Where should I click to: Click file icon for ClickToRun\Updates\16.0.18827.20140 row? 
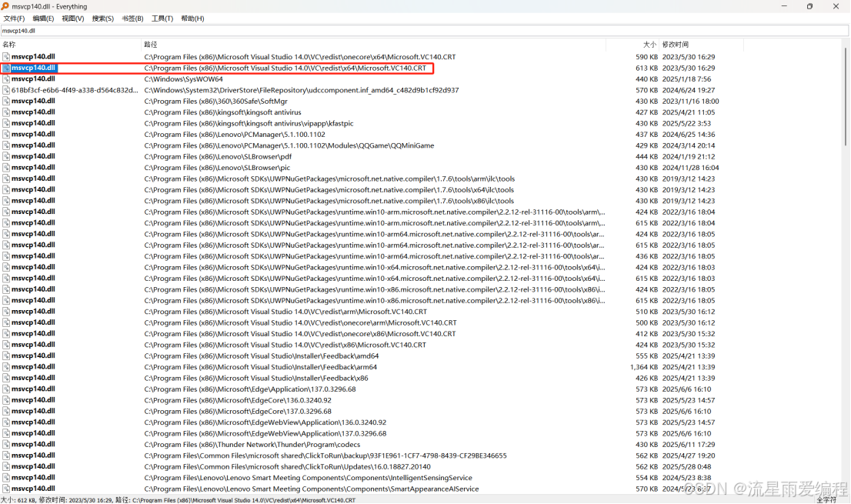(x=6, y=466)
